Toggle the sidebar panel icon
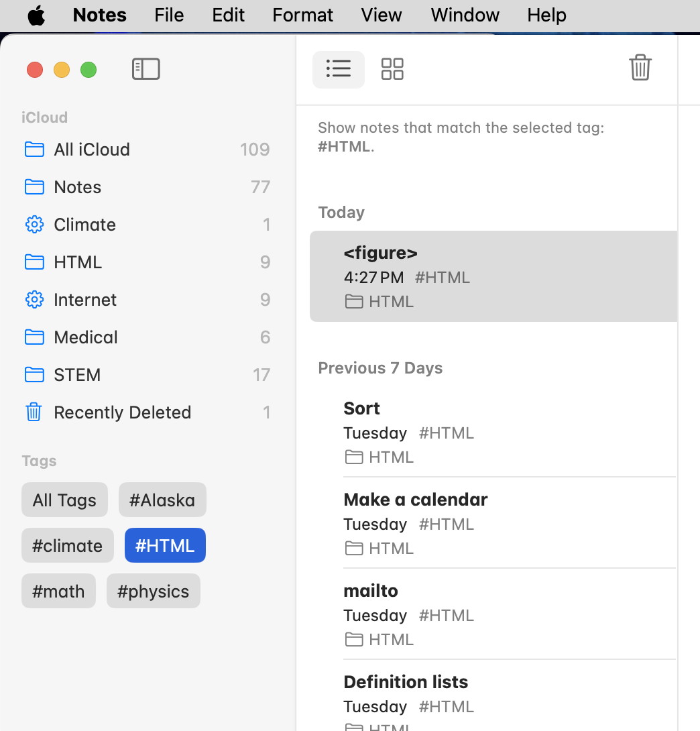 pyautogui.click(x=146, y=69)
